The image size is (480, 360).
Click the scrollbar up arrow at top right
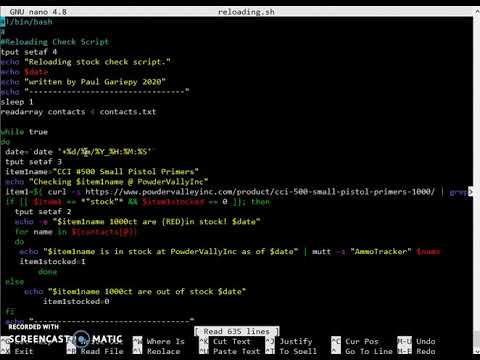[476, 12]
